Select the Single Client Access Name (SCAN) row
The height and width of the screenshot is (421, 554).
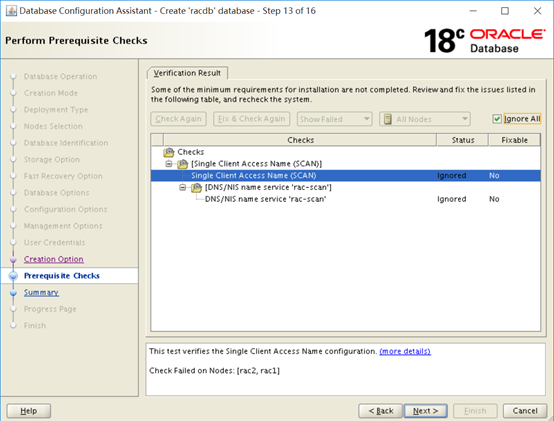coord(346,176)
